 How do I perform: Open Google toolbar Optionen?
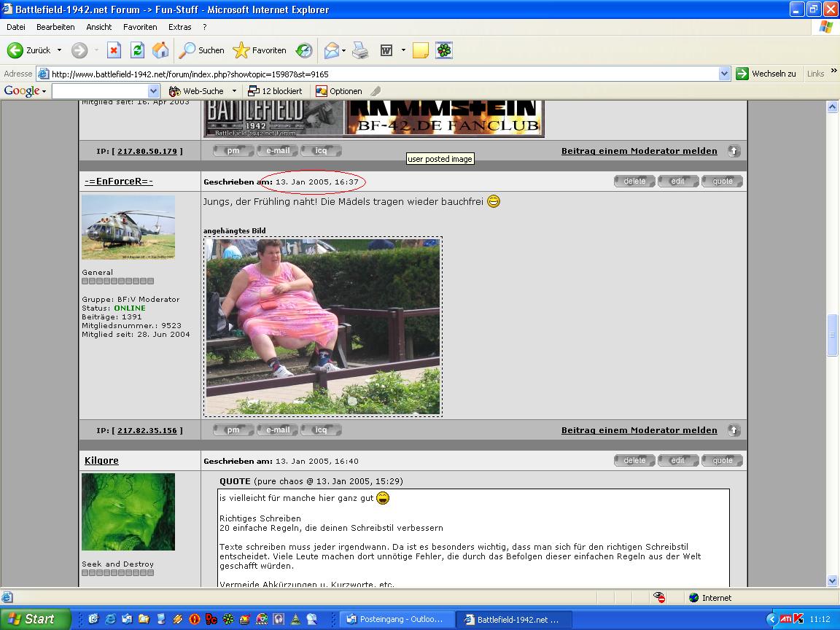(x=339, y=91)
